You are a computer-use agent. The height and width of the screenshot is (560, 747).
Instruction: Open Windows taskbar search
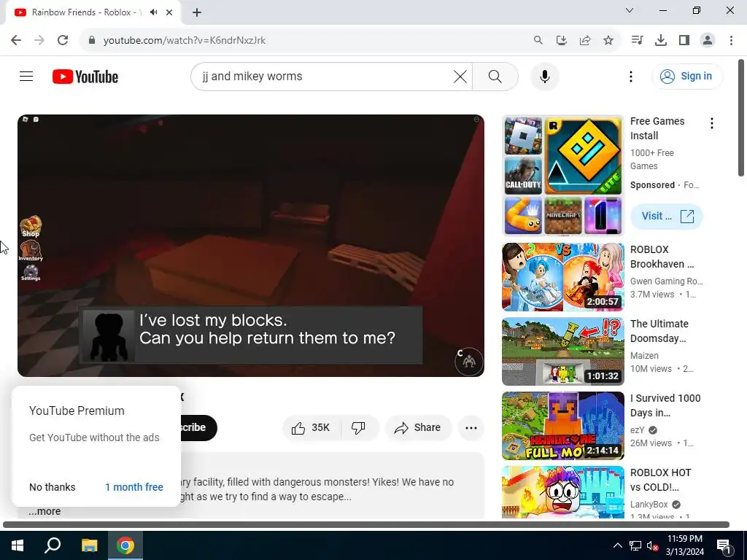(x=53, y=545)
